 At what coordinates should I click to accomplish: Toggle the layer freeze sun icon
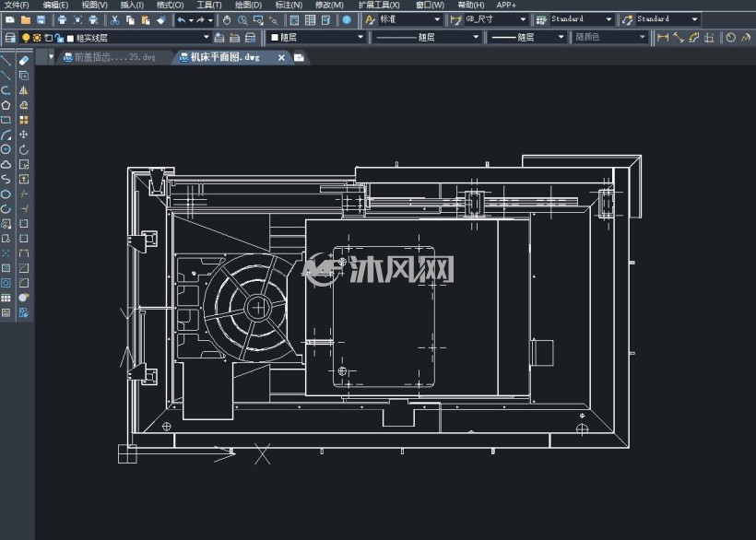click(37, 38)
